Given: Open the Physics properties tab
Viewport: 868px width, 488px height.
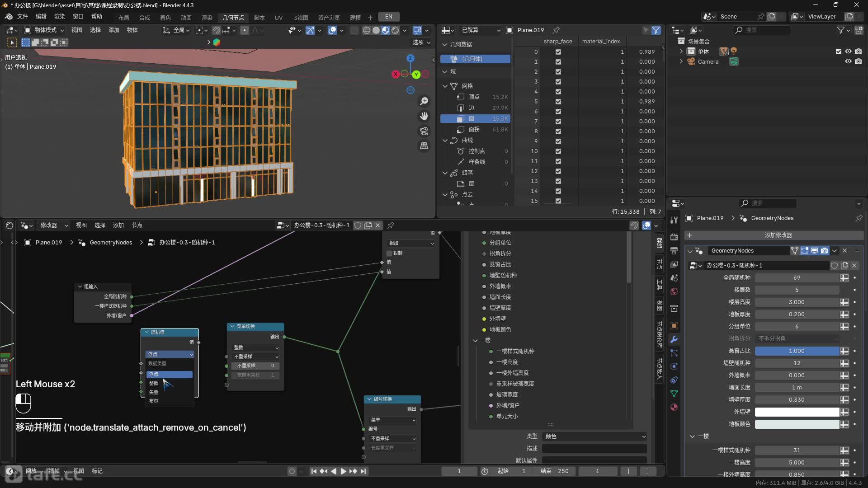Looking at the screenshot, I should (674, 366).
